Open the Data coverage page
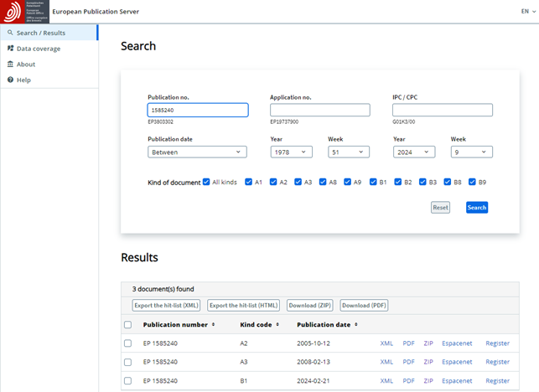539x392 pixels. (x=39, y=49)
